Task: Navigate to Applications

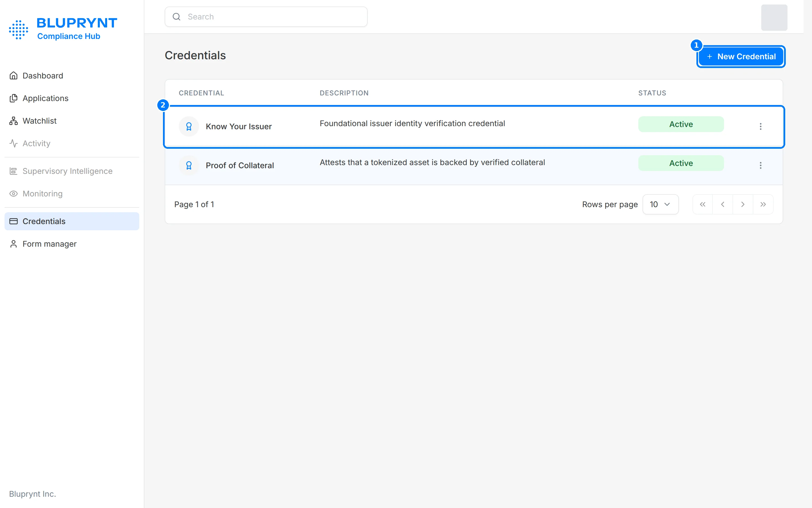Action: click(72, 98)
